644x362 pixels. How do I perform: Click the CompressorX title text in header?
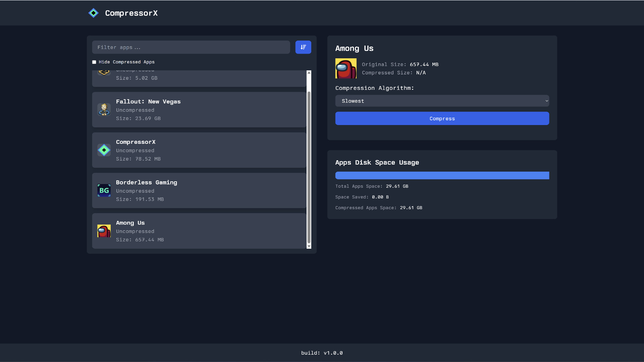point(131,13)
